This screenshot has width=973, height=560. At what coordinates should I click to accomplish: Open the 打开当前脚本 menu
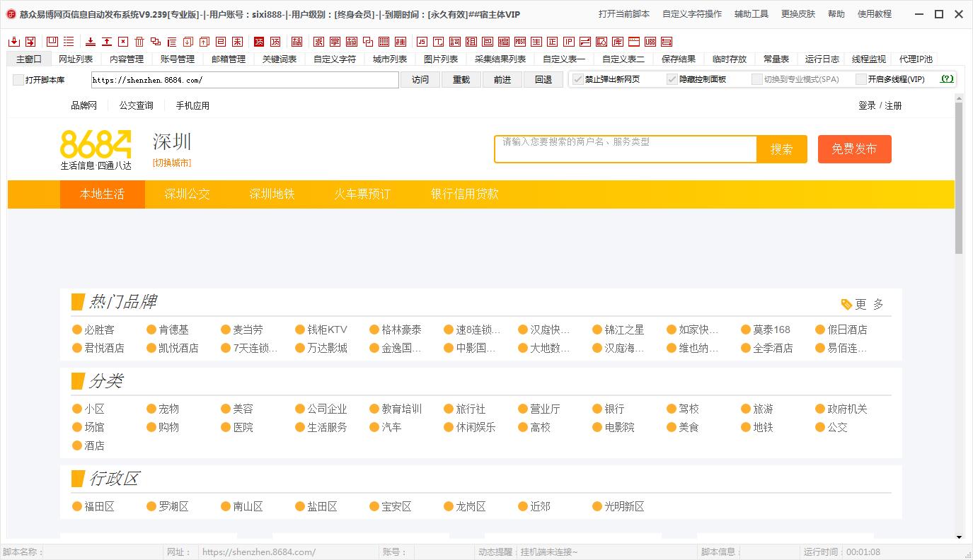[624, 14]
